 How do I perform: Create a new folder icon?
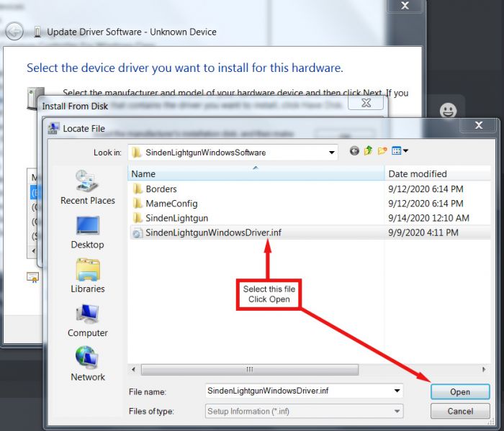pyautogui.click(x=382, y=151)
